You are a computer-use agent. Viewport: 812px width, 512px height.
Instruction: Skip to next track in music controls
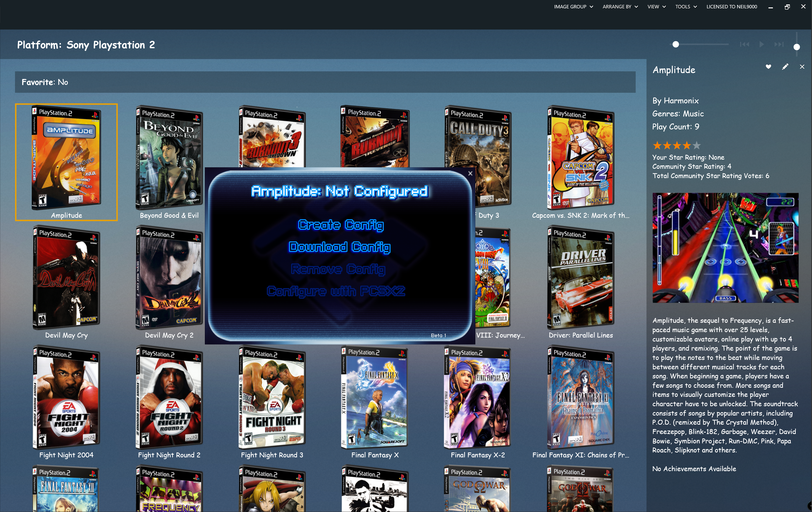tap(779, 45)
